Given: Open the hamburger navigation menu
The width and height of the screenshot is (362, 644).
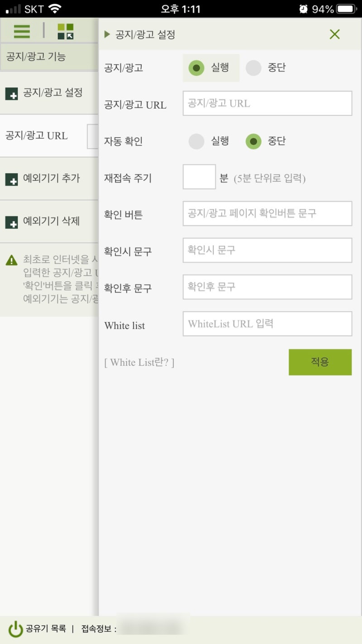Looking at the screenshot, I should [x=21, y=32].
